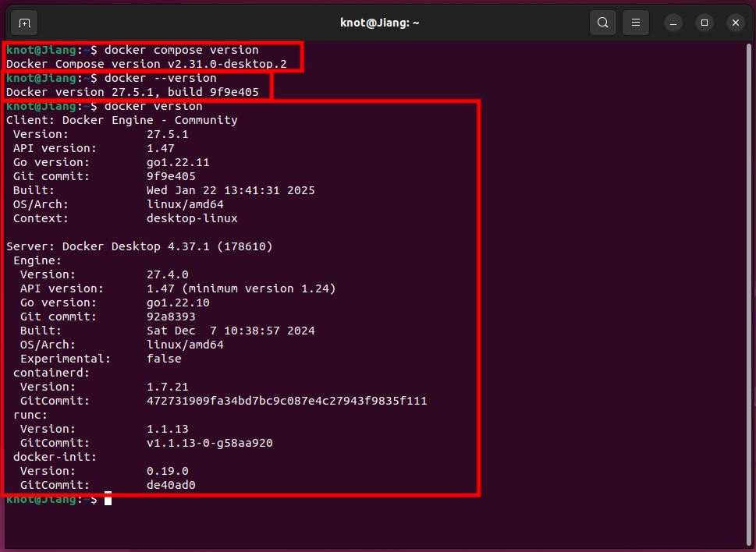Click the terminal window title knot@Jiang
This screenshot has height=552, width=756.
379,23
